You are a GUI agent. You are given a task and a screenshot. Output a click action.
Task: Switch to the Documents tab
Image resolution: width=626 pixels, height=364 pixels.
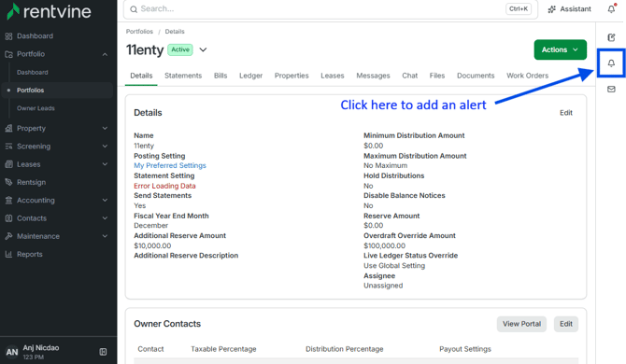[x=476, y=76]
